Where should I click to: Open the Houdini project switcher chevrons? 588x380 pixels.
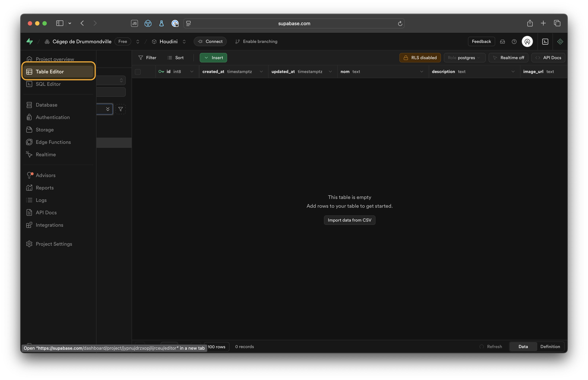(184, 41)
